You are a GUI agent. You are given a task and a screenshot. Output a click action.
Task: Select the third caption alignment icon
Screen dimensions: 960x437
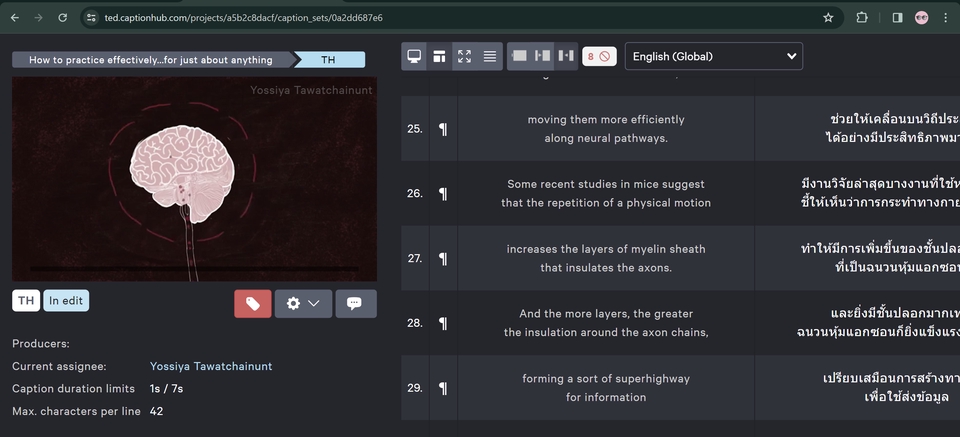click(566, 56)
